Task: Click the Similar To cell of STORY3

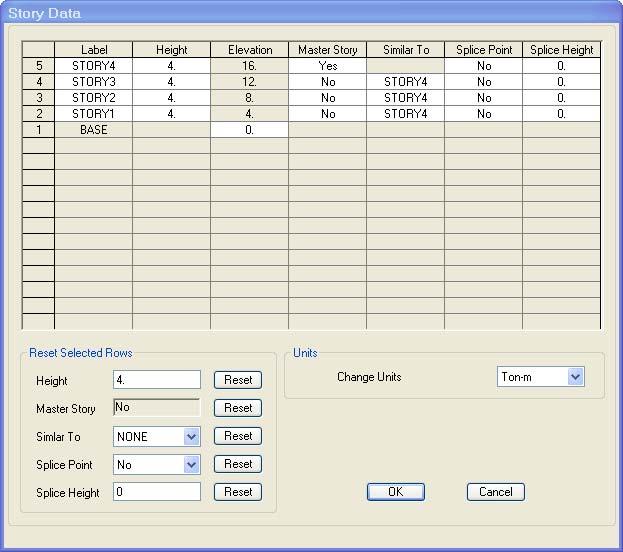Action: pyautogui.click(x=405, y=82)
